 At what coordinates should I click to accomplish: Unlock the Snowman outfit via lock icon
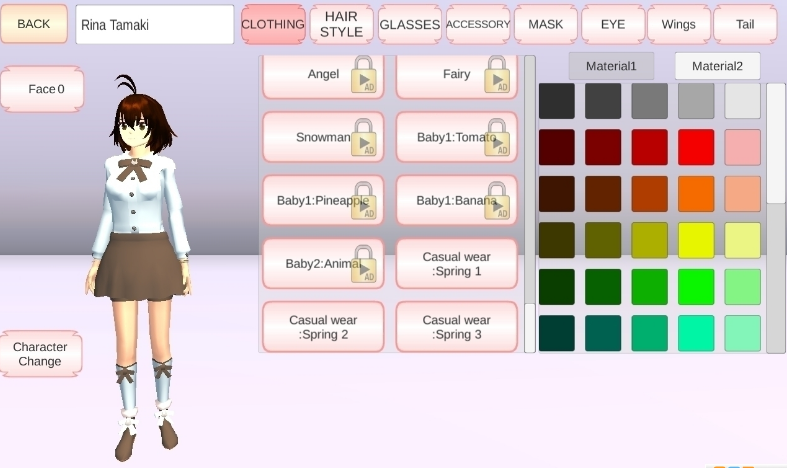click(363, 138)
